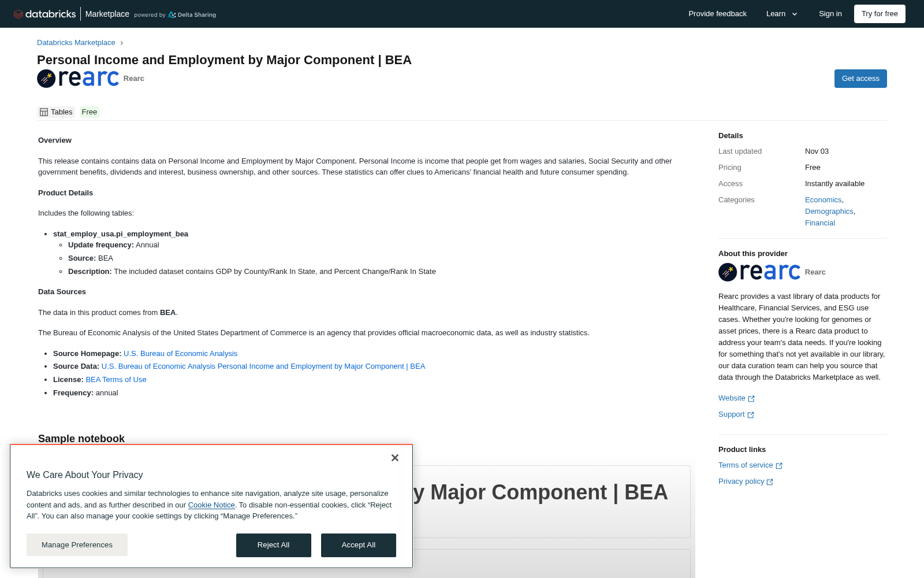Image resolution: width=924 pixels, height=578 pixels.
Task: Select the Financial category link
Action: (x=820, y=223)
